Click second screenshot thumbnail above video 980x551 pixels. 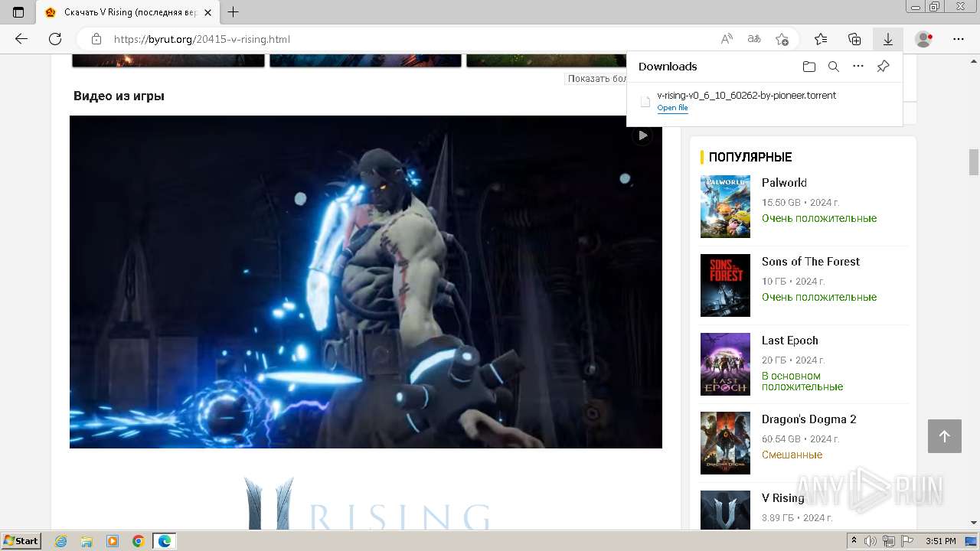(x=365, y=60)
